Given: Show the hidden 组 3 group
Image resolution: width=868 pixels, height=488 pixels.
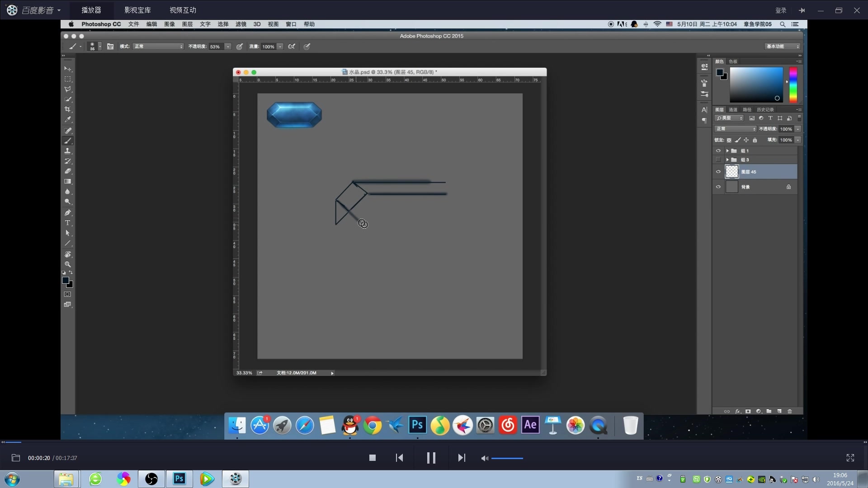Looking at the screenshot, I should [x=718, y=160].
